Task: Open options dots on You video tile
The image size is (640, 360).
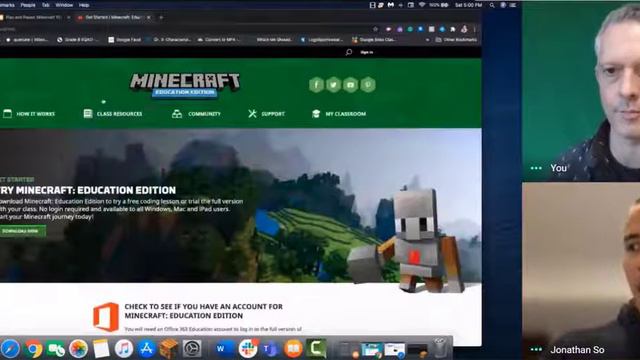Action: pyautogui.click(x=536, y=168)
